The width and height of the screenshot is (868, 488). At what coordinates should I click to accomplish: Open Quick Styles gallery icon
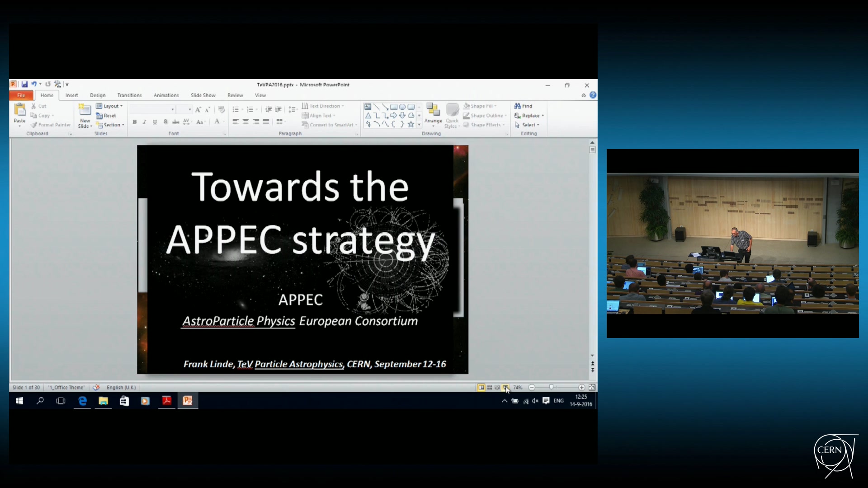[x=452, y=110]
